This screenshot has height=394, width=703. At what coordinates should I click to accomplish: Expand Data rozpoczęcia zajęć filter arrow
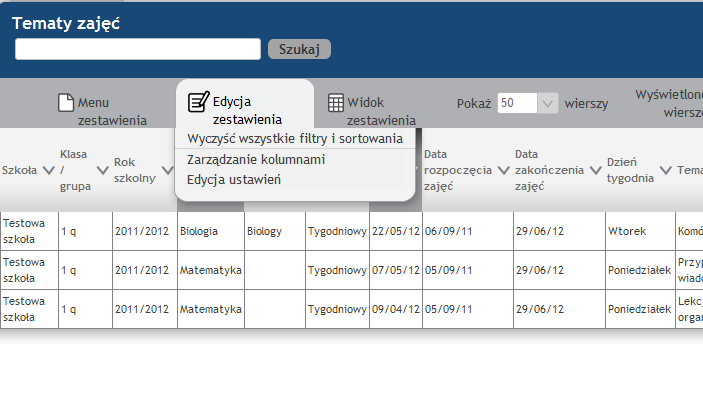(504, 170)
